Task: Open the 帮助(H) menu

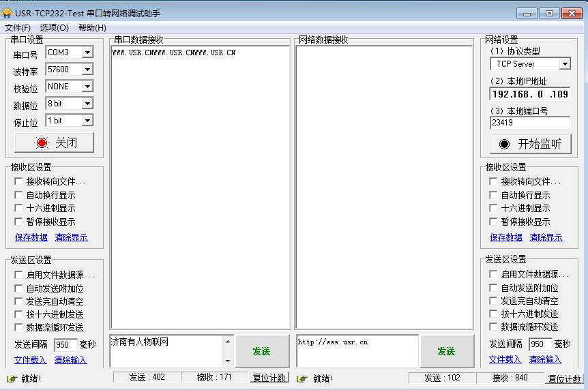Action: click(x=92, y=28)
